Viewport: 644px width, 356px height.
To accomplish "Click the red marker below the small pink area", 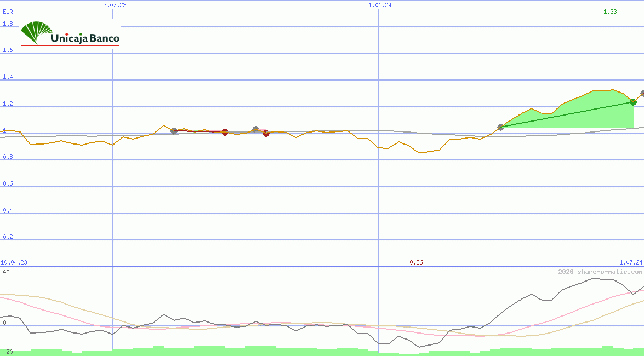I will tap(266, 133).
